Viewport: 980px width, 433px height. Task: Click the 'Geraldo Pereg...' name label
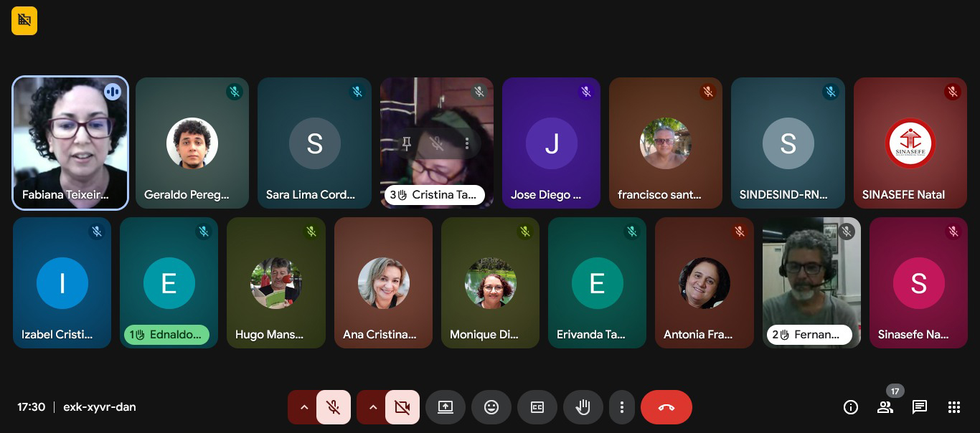coord(187,195)
